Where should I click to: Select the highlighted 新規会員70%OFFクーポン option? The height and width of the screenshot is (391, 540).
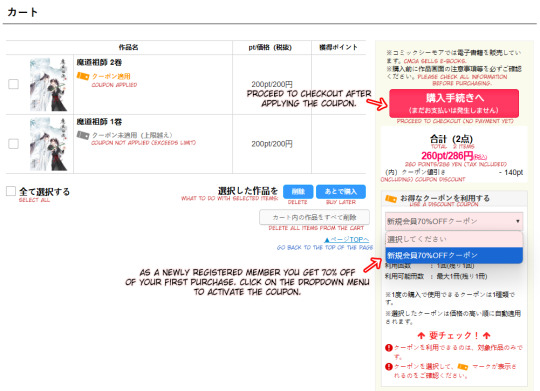coord(454,255)
